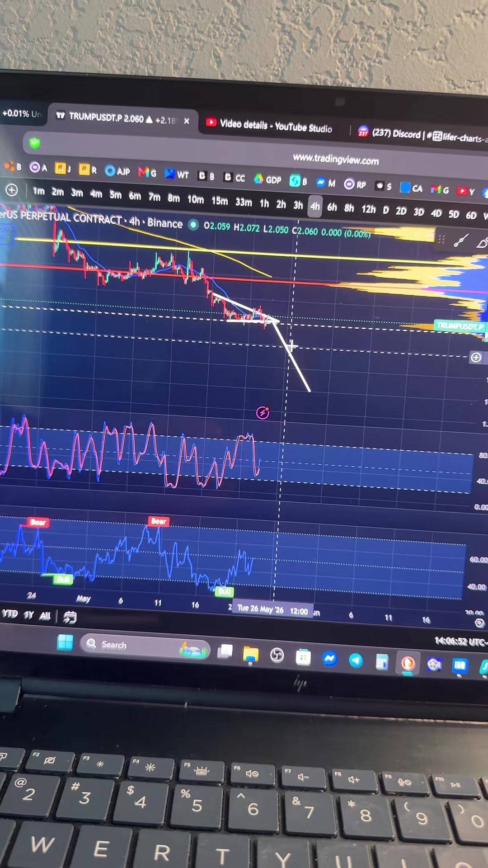Open the first orange R J bookmark
This screenshot has width=488, height=868.
click(63, 169)
